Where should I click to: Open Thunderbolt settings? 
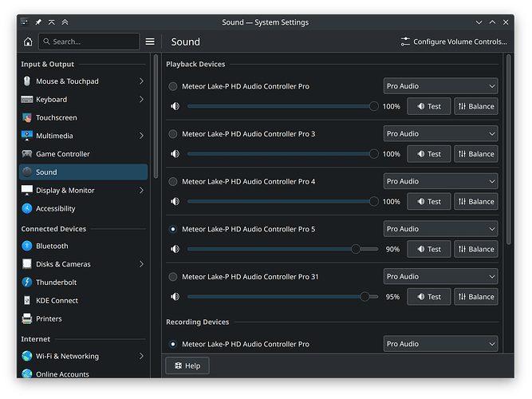(x=84, y=282)
